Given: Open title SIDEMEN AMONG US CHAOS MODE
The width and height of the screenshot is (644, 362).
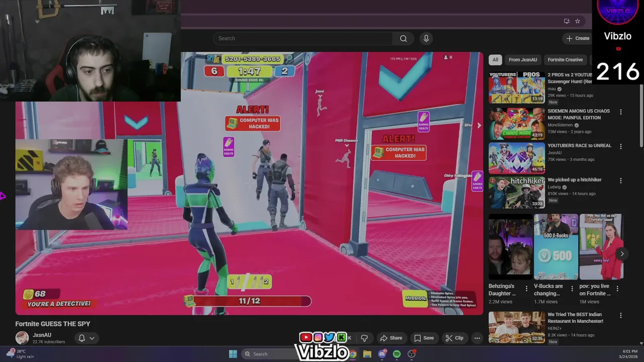Looking at the screenshot, I should (x=579, y=114).
